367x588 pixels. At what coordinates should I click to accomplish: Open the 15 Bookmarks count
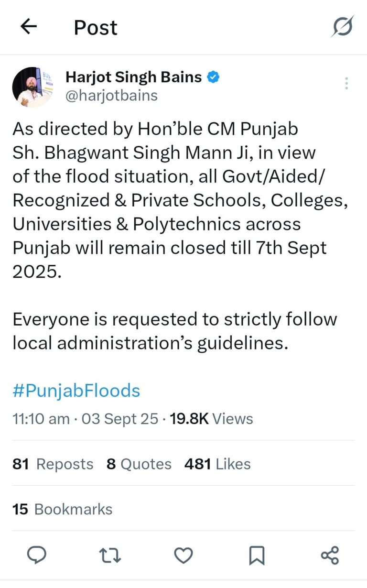(x=62, y=509)
